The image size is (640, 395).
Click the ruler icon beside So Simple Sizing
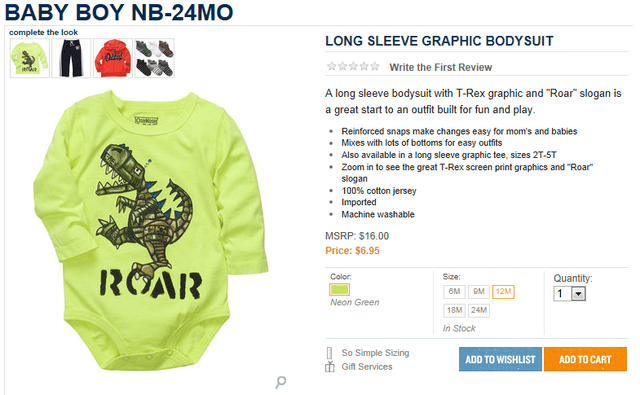pyautogui.click(x=329, y=353)
